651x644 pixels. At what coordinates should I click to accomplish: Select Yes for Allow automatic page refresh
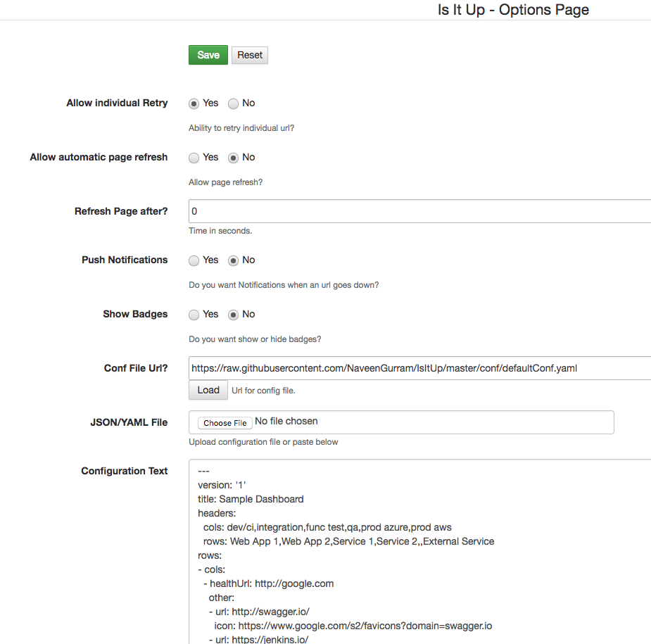point(194,158)
